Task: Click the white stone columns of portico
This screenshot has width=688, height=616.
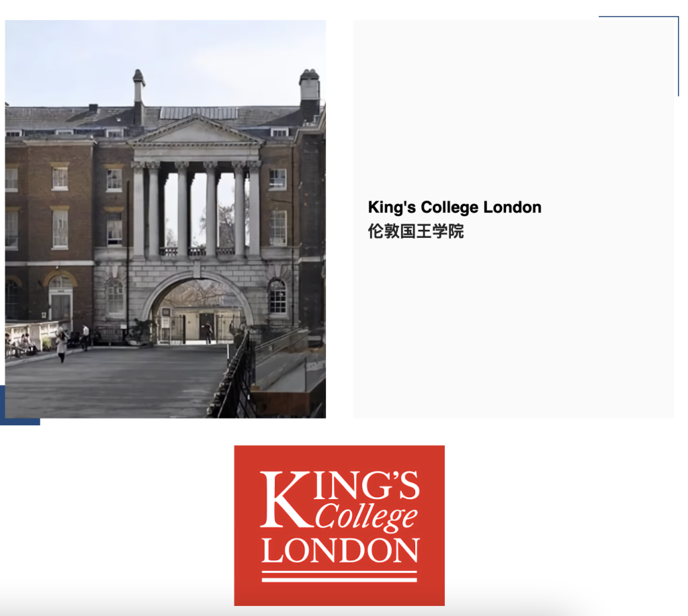Action: point(196,209)
